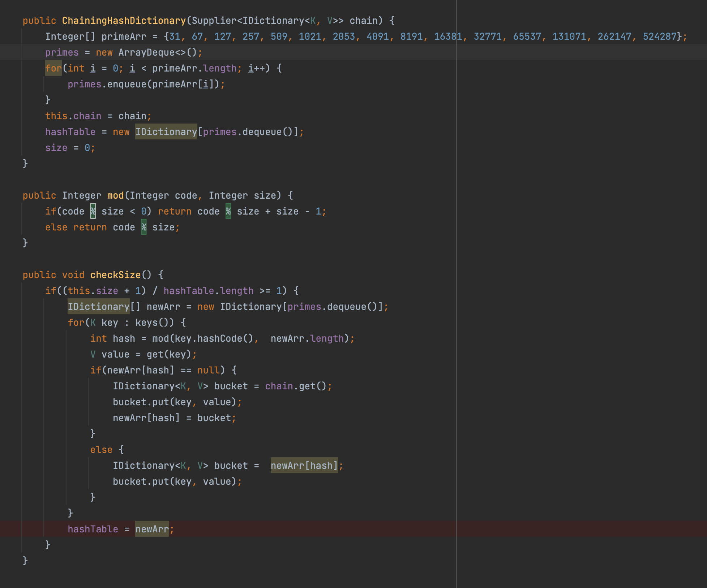Click the highlighted newArr[hash] in the else block

[304, 466]
